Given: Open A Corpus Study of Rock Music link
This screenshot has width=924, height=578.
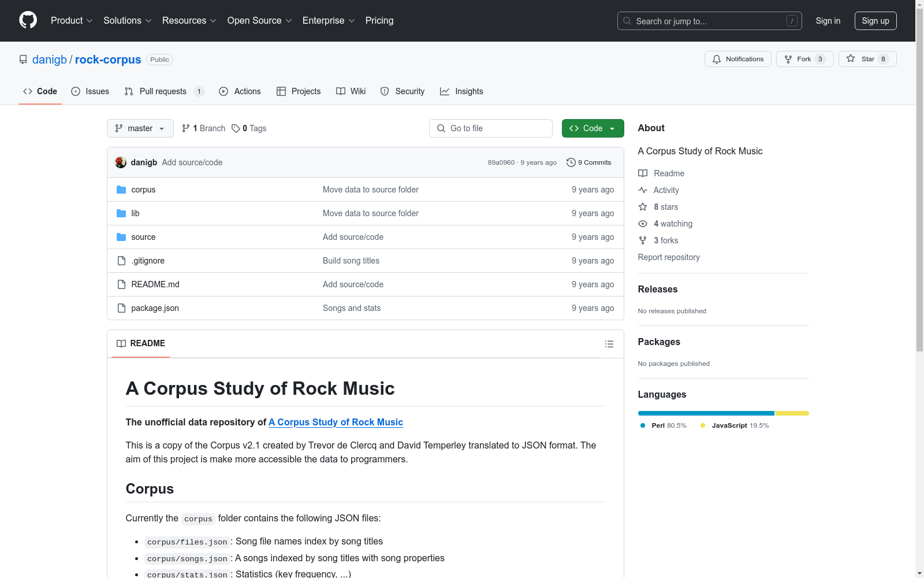Looking at the screenshot, I should [336, 423].
